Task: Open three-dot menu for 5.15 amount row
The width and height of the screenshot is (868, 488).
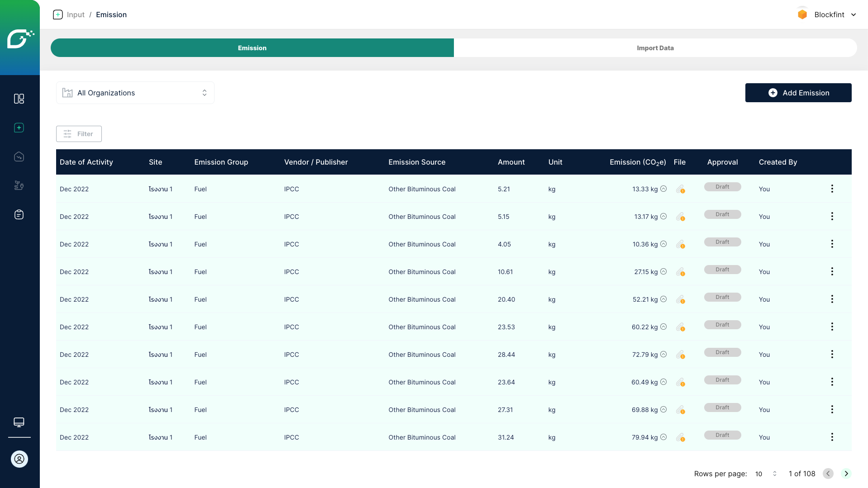Action: tap(832, 216)
